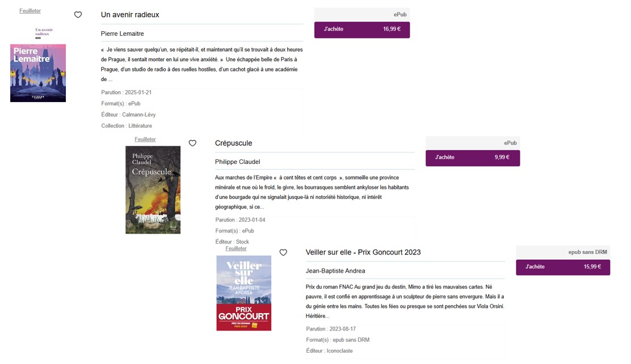View author Pierre Lemaitre
The width and height of the screenshot is (631, 364).
[x=123, y=33]
